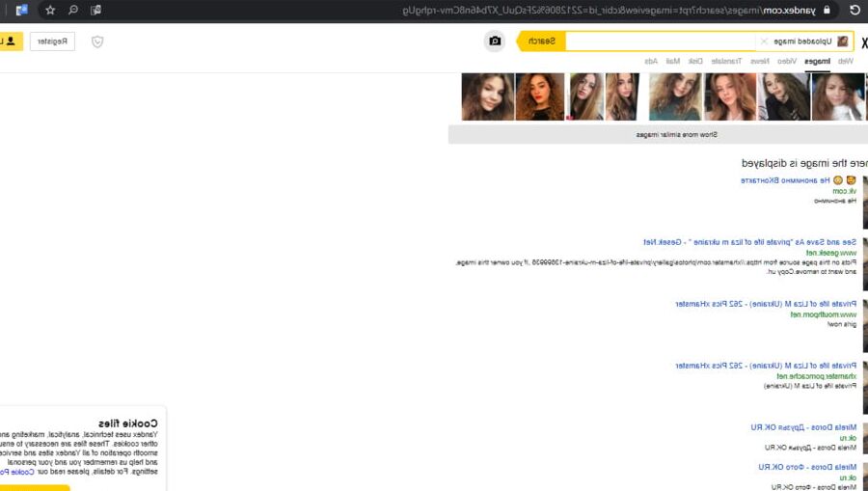The width and height of the screenshot is (868, 491).
Task: Click the zoom magnifier icon in address bar
Action: pyautogui.click(x=73, y=10)
